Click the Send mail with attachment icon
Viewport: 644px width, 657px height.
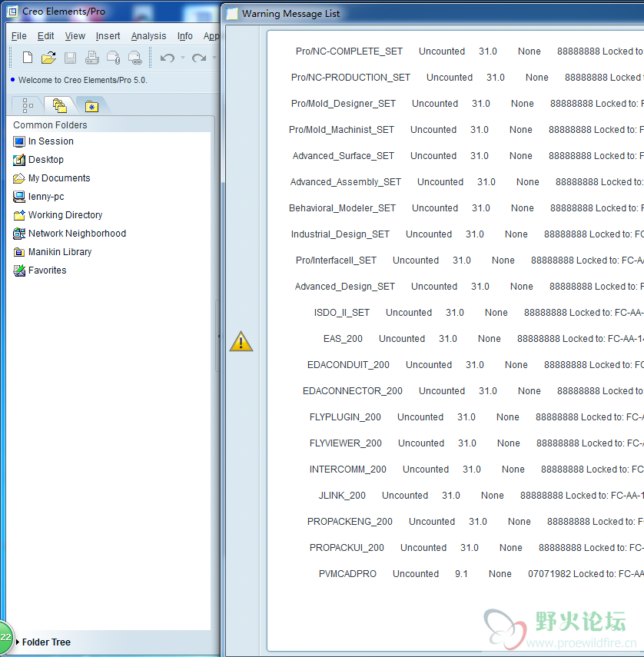114,58
